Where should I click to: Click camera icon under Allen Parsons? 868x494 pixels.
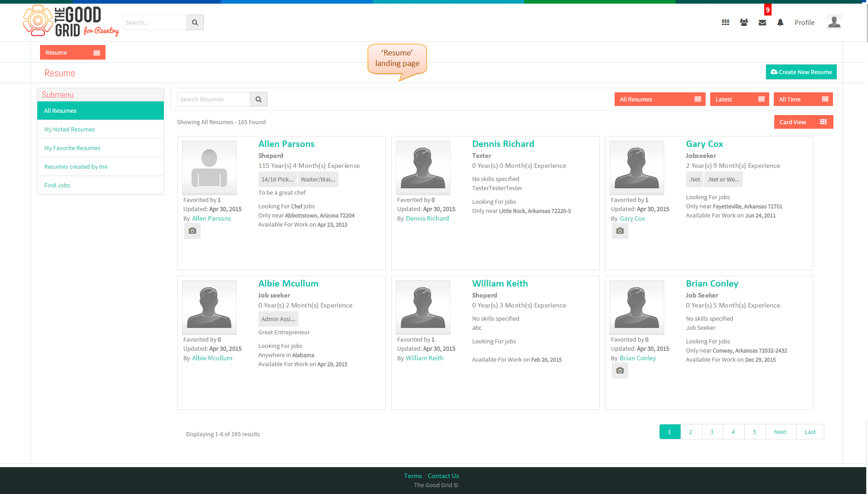click(192, 231)
